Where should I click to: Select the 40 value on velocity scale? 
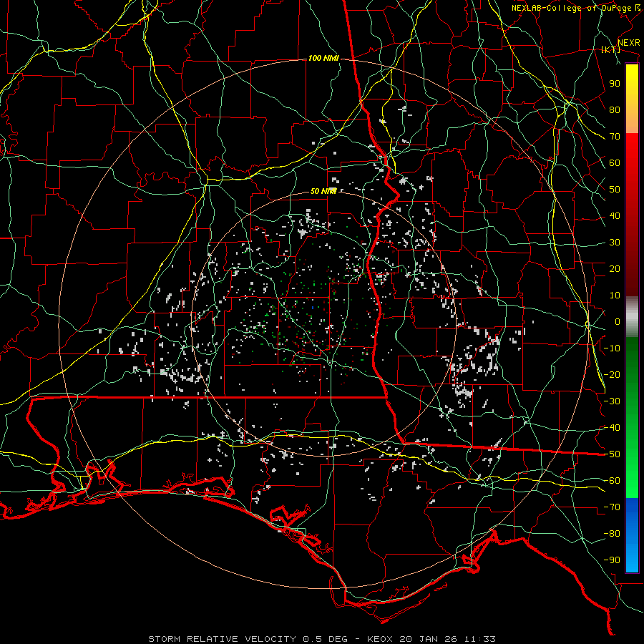[615, 215]
